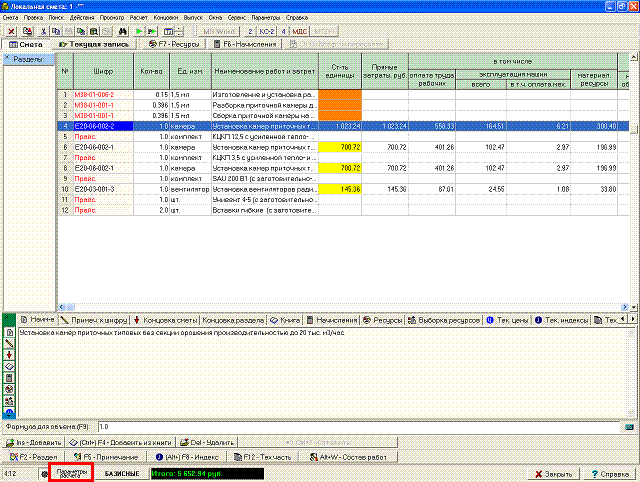This screenshot has width=640, height=482.
Task: Click the red down-arrow icon in left strip
Action: point(9,354)
